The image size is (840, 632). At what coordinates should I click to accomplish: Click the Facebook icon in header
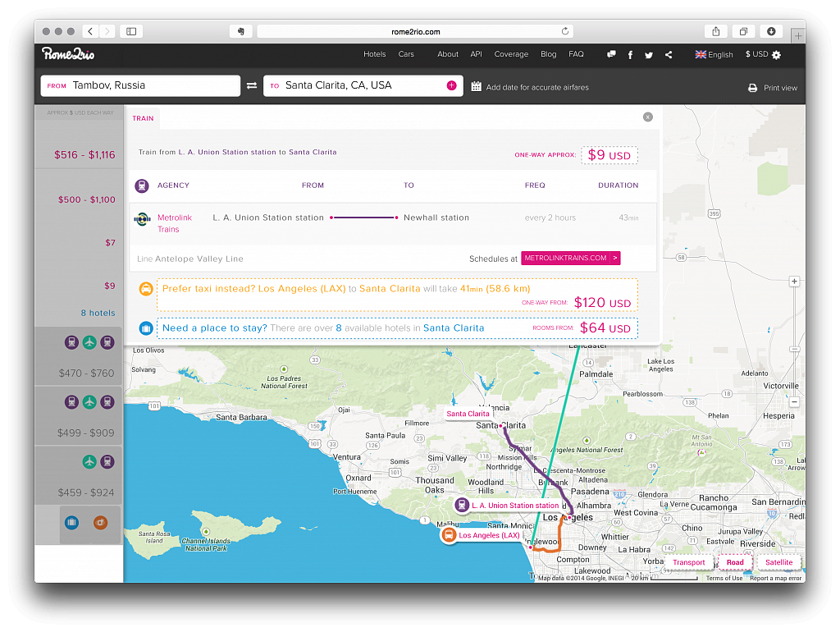pos(630,55)
